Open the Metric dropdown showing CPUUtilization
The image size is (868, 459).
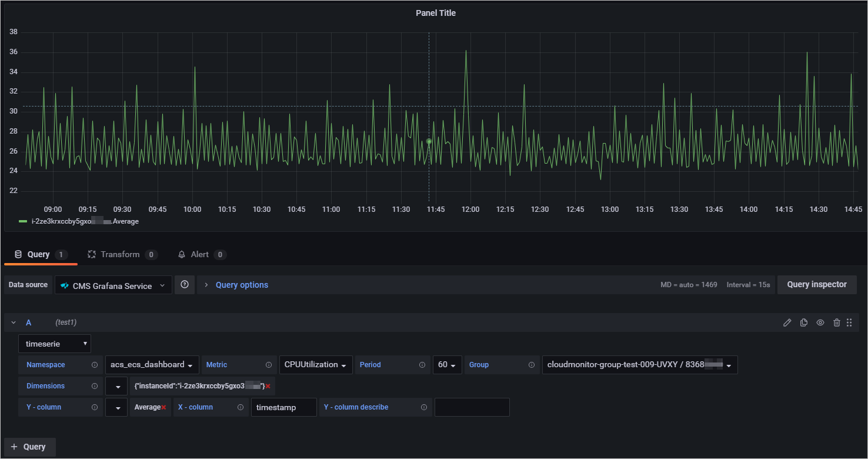point(315,364)
